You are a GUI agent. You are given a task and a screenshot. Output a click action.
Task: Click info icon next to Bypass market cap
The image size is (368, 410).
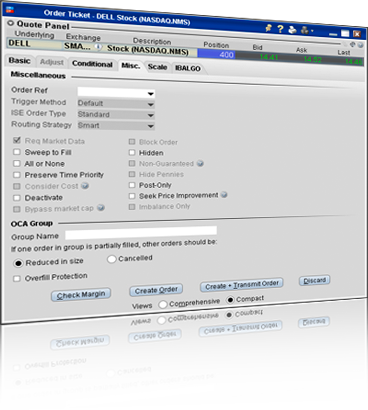(x=101, y=208)
